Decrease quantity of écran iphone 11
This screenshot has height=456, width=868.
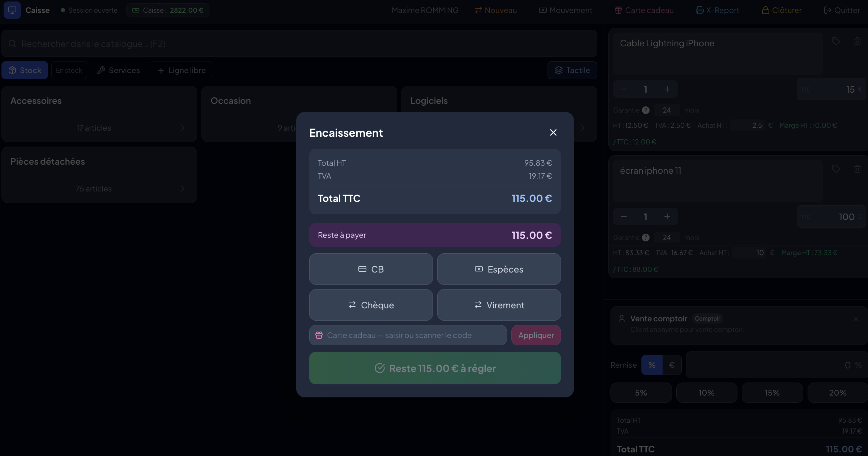coord(624,216)
